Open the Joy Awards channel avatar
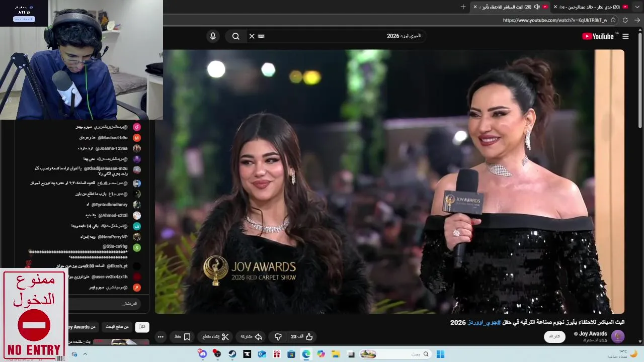Image resolution: width=644 pixels, height=362 pixels. click(x=618, y=336)
